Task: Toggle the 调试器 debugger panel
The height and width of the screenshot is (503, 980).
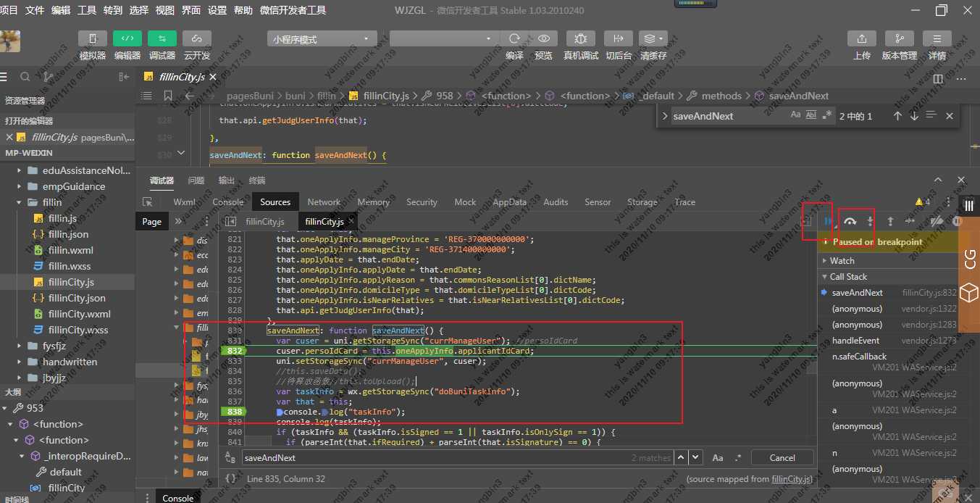Action: tap(162, 39)
